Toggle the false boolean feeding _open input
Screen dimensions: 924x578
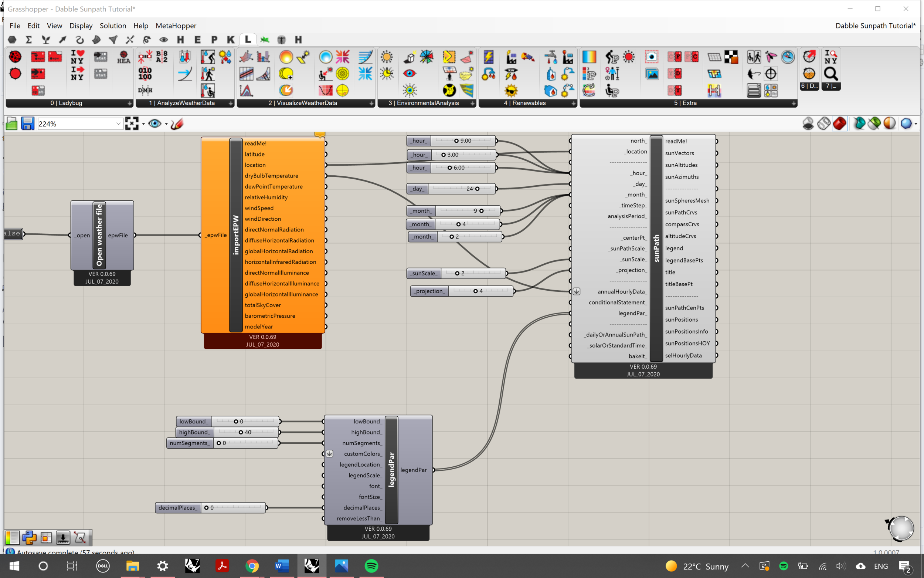pyautogui.click(x=12, y=234)
